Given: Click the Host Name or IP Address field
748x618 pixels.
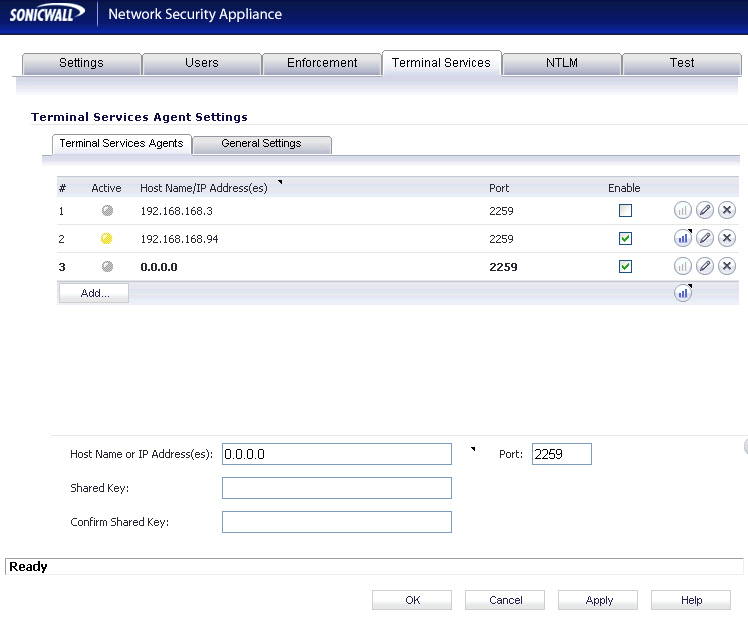Looking at the screenshot, I should [337, 454].
